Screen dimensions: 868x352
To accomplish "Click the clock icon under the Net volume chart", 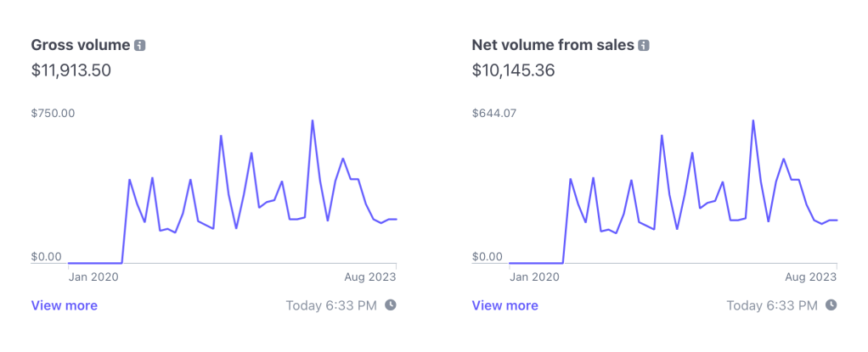I will pyautogui.click(x=831, y=305).
